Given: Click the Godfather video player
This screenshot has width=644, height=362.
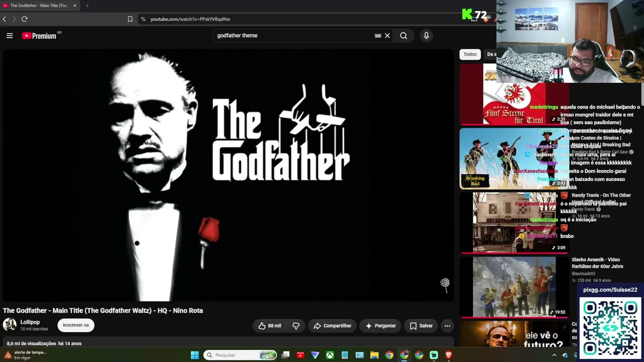Looking at the screenshot, I should 227,175.
